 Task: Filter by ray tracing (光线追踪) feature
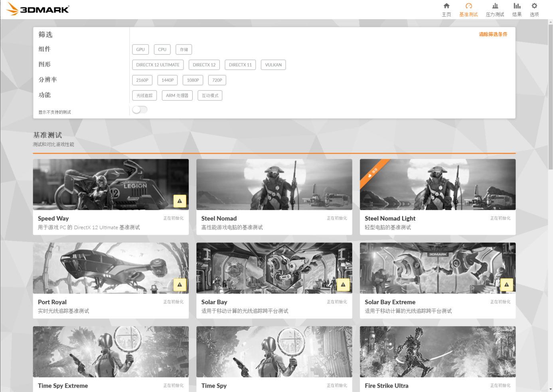click(x=144, y=95)
